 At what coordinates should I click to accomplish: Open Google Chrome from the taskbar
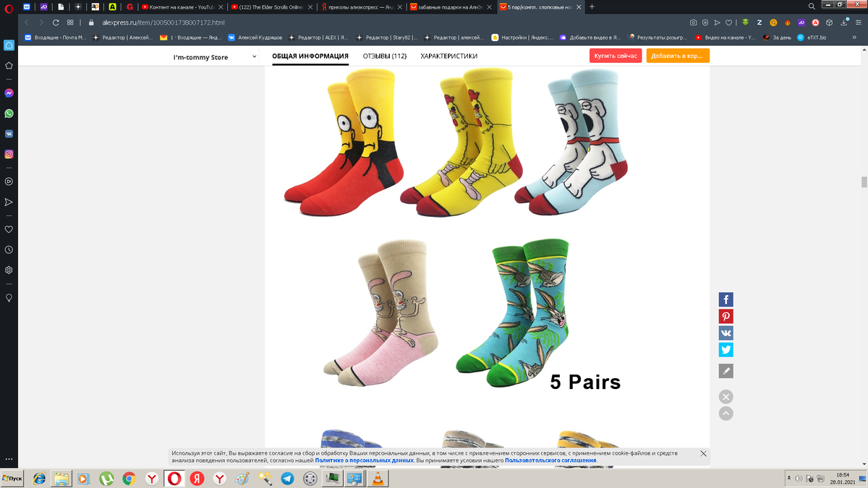tap(129, 479)
